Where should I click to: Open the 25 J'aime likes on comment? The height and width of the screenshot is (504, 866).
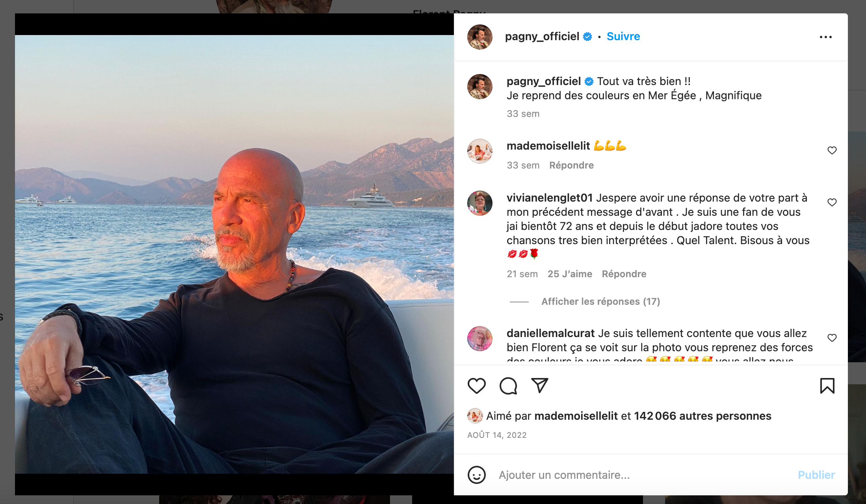569,274
